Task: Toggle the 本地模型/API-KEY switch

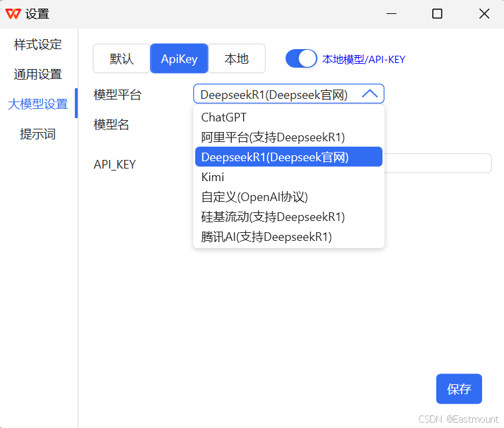Action: click(x=301, y=59)
